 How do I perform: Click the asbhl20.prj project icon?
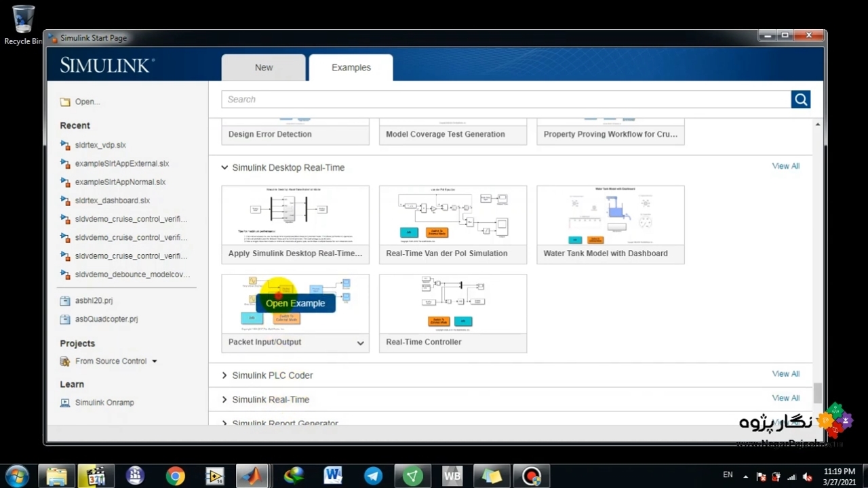(65, 301)
